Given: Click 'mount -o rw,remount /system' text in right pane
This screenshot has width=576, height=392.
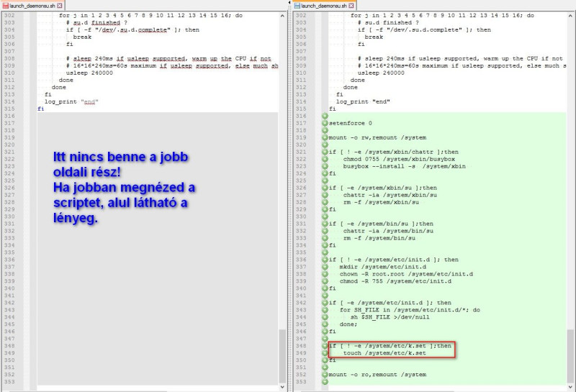Looking at the screenshot, I should click(x=377, y=137).
